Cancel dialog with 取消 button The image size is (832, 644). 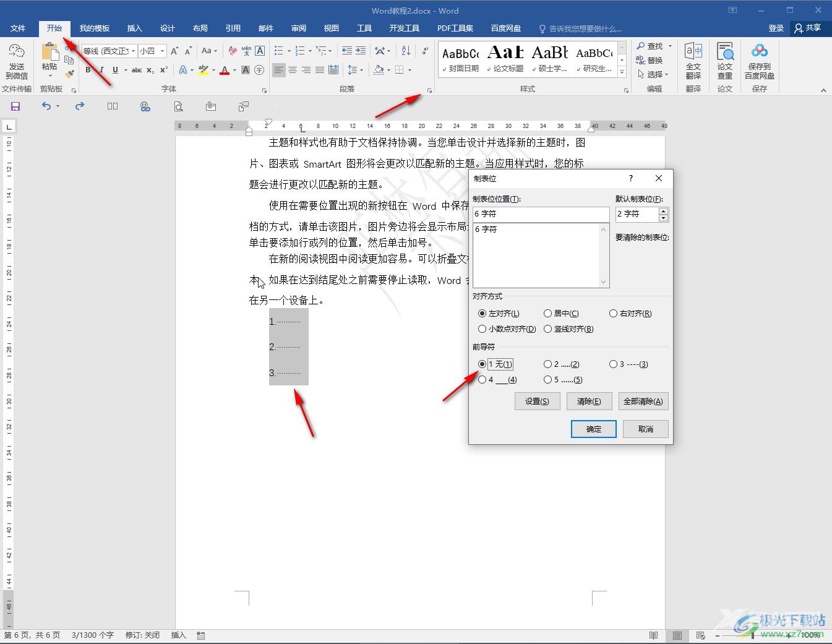[x=645, y=429]
